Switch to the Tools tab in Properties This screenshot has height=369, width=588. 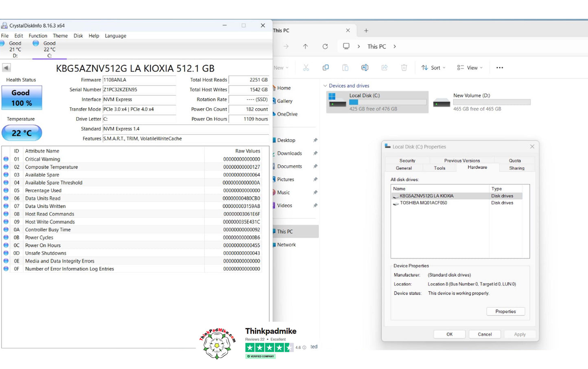point(439,168)
